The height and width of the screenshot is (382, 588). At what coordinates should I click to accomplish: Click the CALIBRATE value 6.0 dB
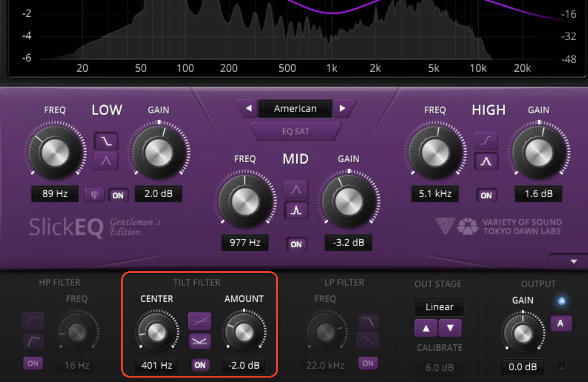439,367
